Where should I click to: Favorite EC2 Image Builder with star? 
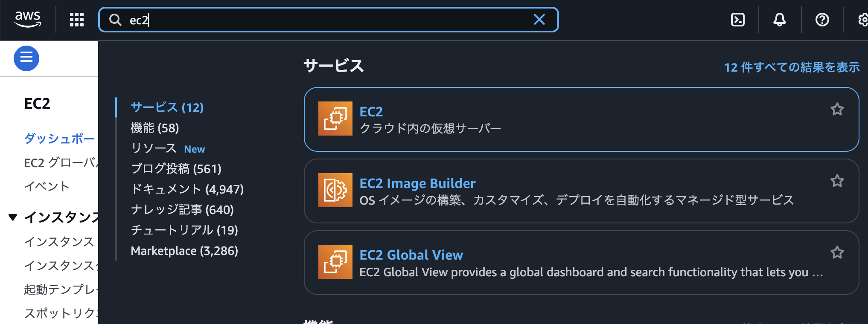pyautogui.click(x=837, y=181)
